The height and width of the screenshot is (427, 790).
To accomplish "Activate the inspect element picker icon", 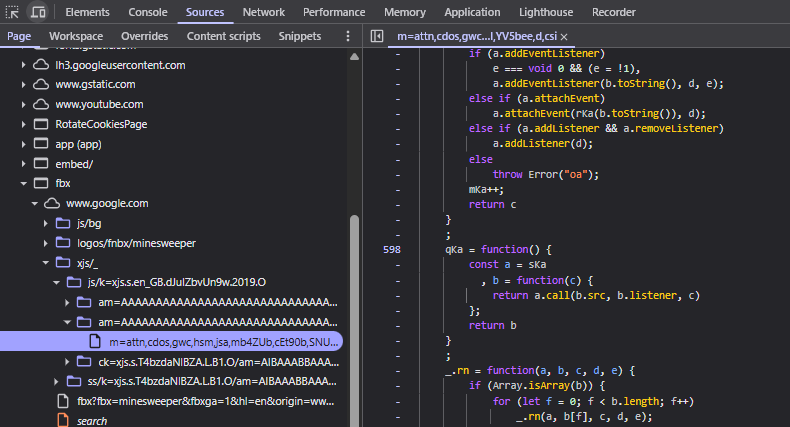I will 13,12.
